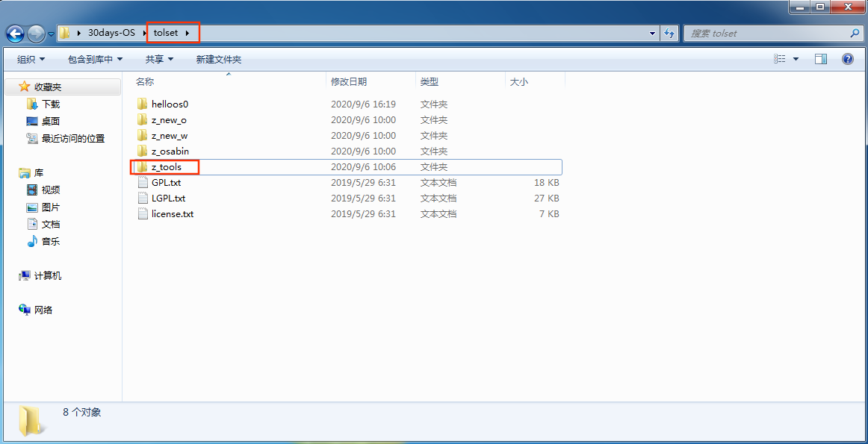Open the 视频 library
Image resolution: width=868 pixels, height=444 pixels.
pyautogui.click(x=51, y=190)
